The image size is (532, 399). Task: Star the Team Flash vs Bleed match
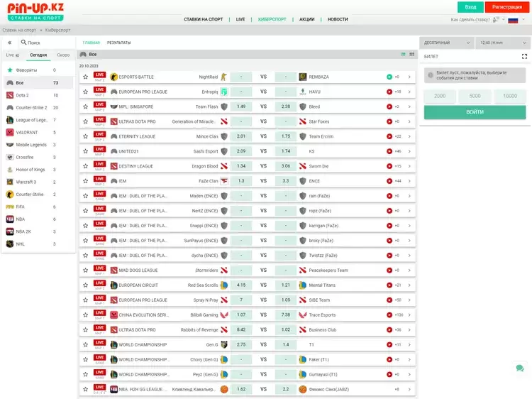(86, 106)
